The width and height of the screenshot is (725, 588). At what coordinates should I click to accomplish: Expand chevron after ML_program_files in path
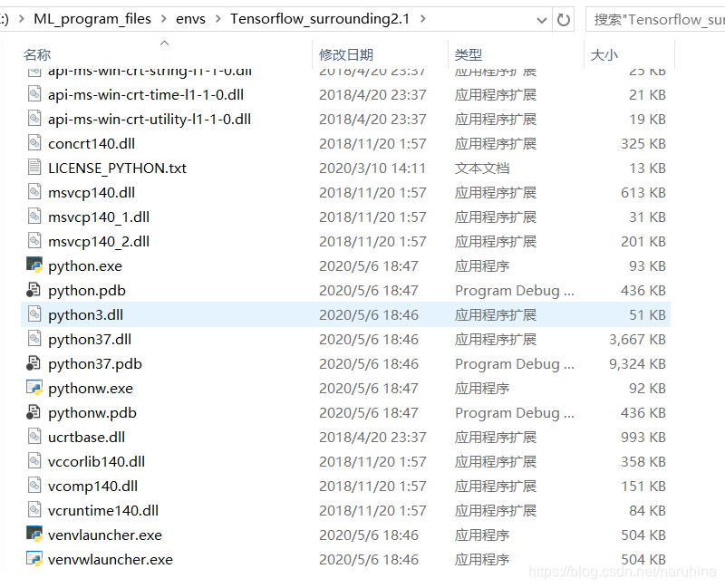pyautogui.click(x=164, y=19)
